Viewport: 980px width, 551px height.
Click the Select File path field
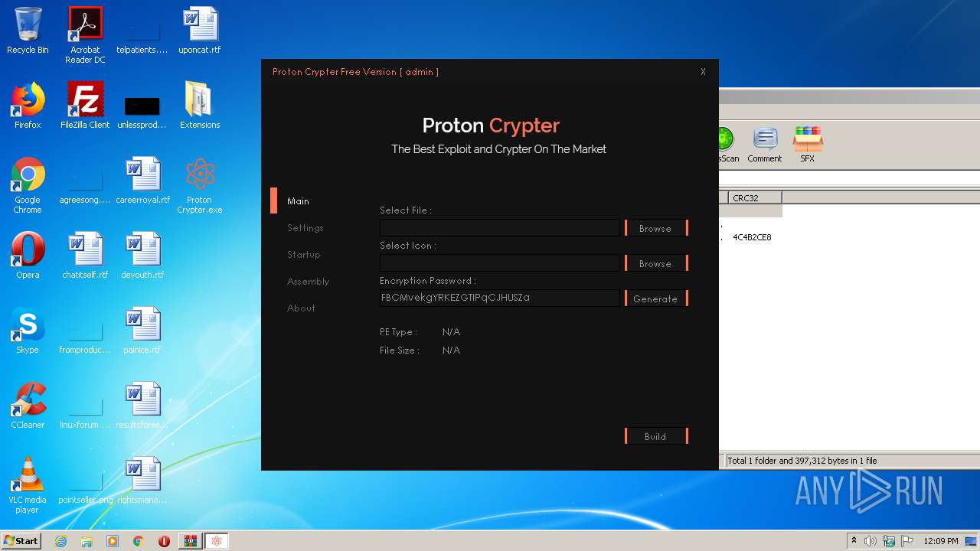click(499, 228)
